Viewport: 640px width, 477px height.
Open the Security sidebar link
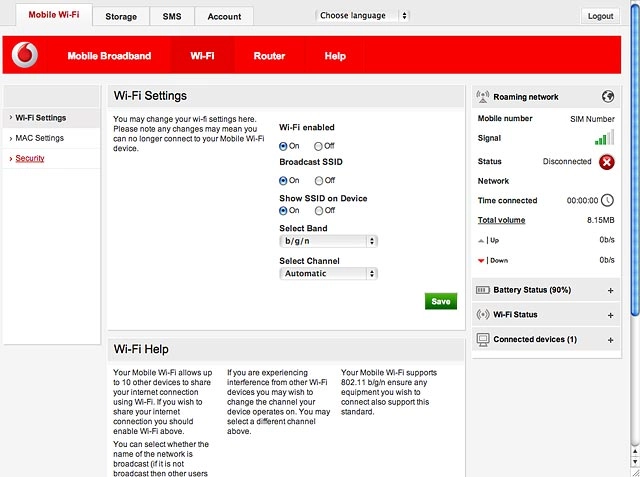30,158
